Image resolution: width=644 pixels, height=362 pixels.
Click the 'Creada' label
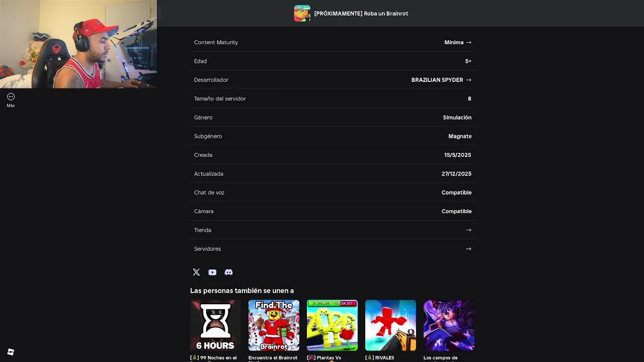pos(203,155)
